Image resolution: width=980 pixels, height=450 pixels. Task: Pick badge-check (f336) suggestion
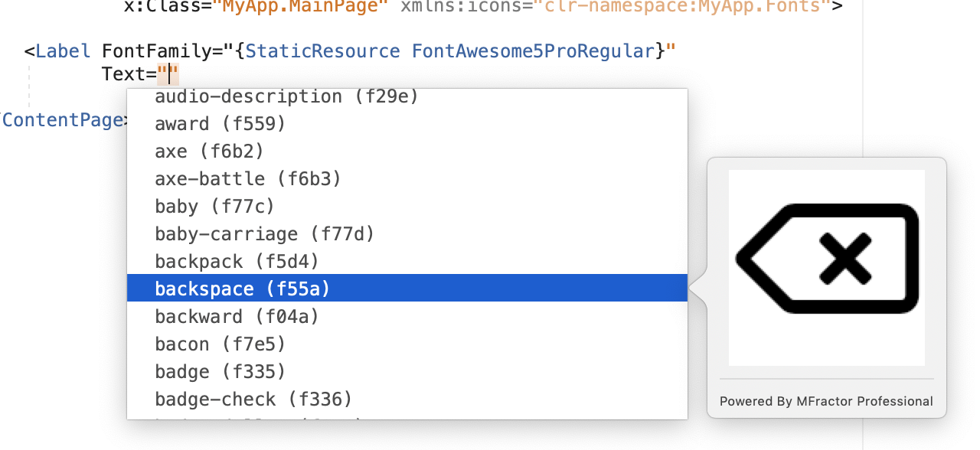point(407,399)
